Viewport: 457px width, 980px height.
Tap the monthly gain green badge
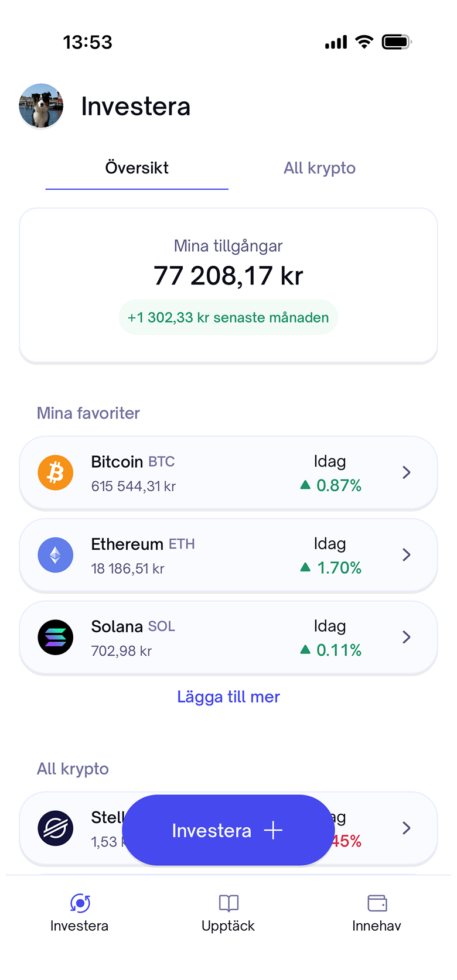click(228, 317)
